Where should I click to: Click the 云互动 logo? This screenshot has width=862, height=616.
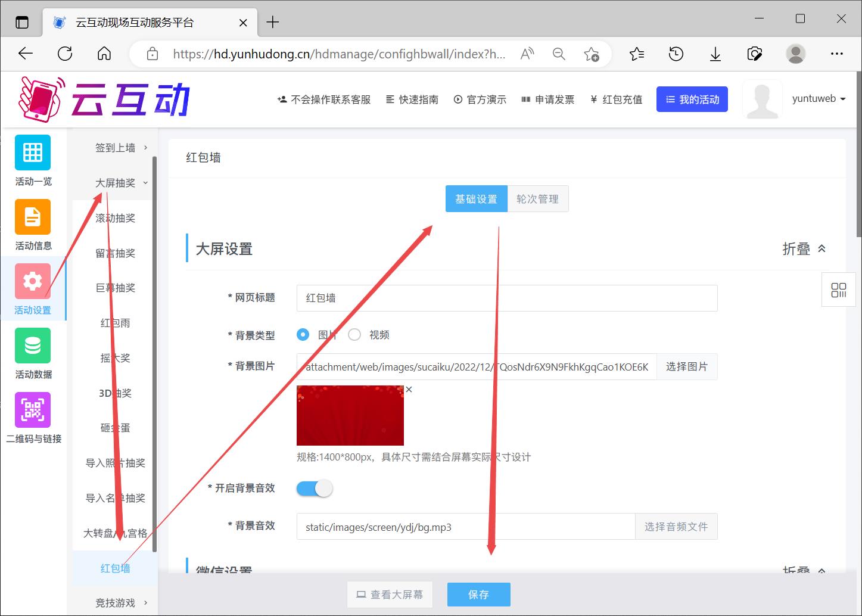pos(104,99)
